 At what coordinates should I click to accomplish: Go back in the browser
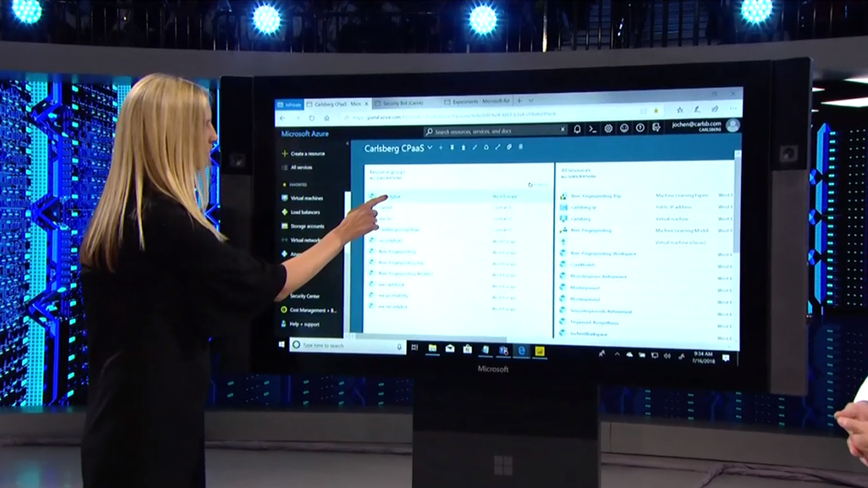(x=282, y=119)
